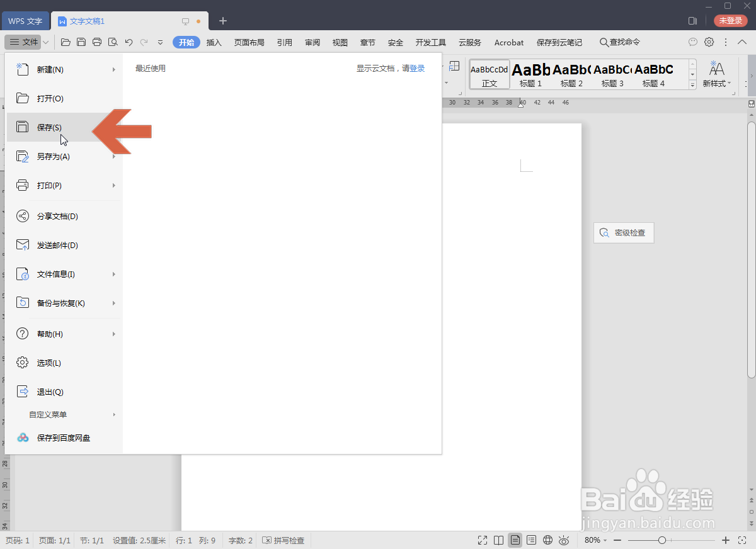Click the Redo arrow icon
This screenshot has height=549, width=756.
(144, 42)
